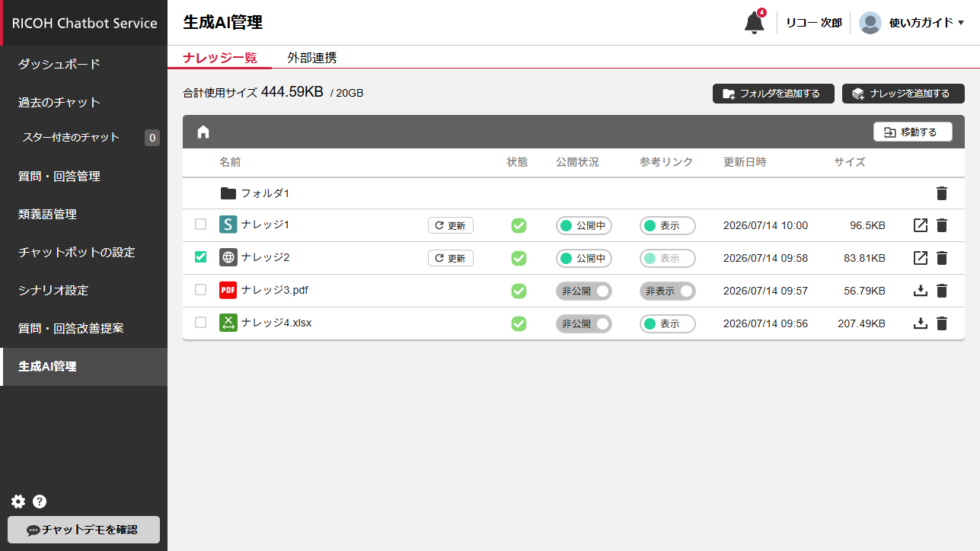This screenshot has height=551, width=980.
Task: Click the 更新日時 column header
Action: click(x=745, y=162)
